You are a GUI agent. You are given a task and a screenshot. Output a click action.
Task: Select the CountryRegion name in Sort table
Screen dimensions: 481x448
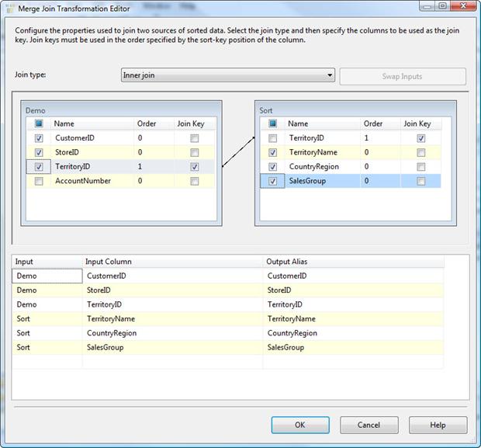314,167
